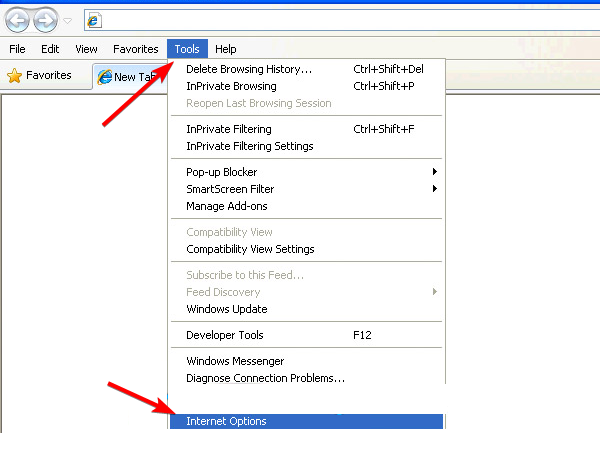Open the File menu
The image size is (600, 466).
tap(17, 49)
